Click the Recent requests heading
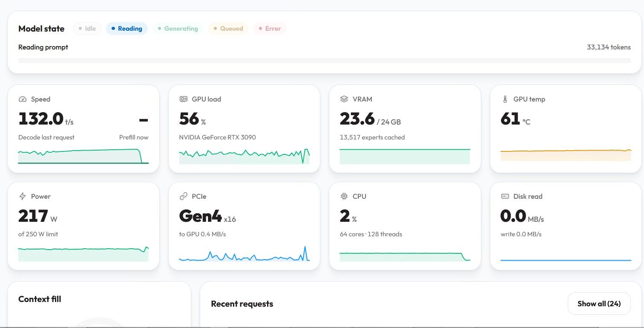 [242, 304]
